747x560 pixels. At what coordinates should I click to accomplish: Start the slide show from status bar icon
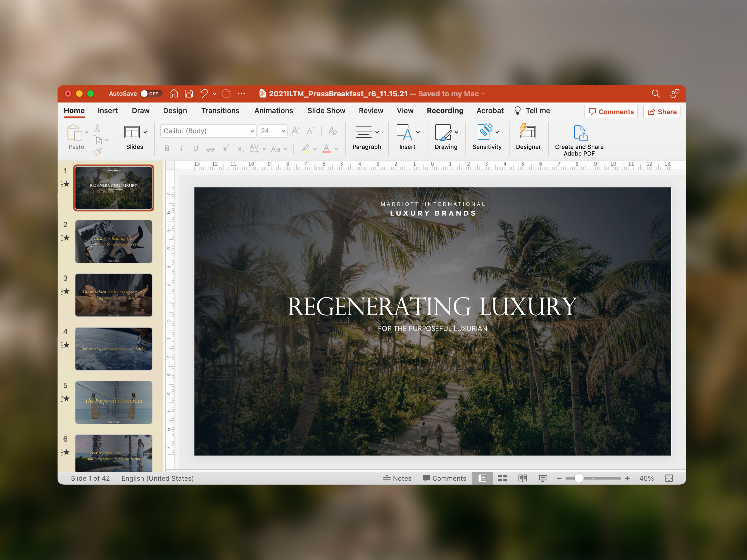click(542, 478)
